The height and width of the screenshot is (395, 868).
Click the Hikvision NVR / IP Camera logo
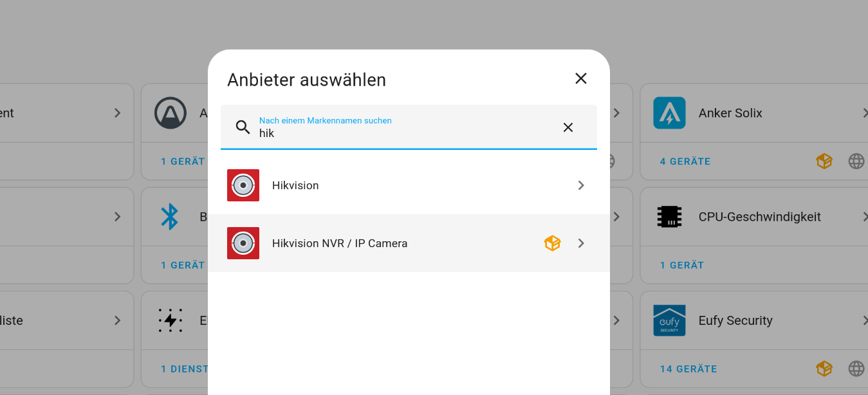coord(243,243)
